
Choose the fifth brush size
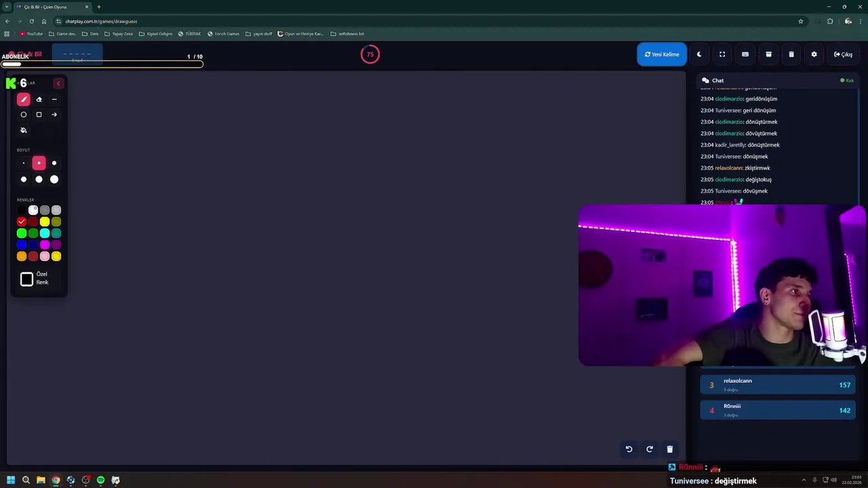pyautogui.click(x=39, y=180)
